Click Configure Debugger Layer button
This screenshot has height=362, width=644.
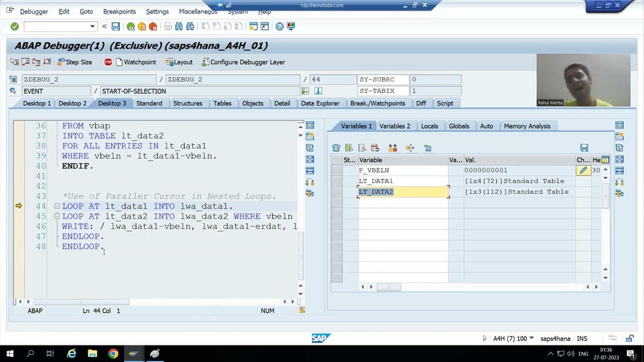click(x=244, y=62)
